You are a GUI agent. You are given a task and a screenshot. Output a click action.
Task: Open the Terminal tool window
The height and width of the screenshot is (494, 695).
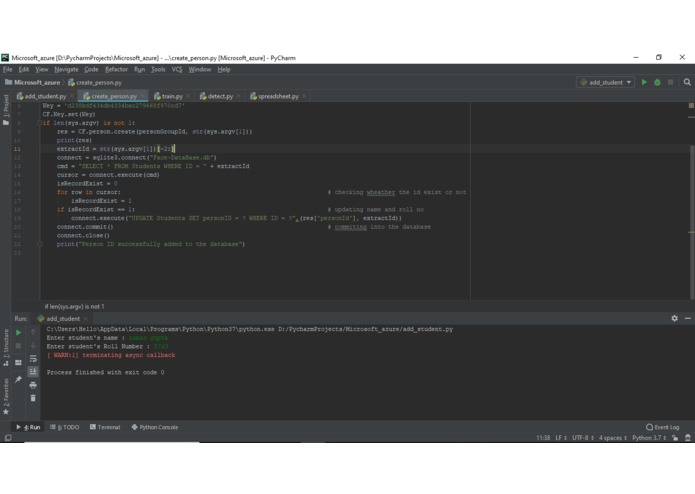pos(105,427)
